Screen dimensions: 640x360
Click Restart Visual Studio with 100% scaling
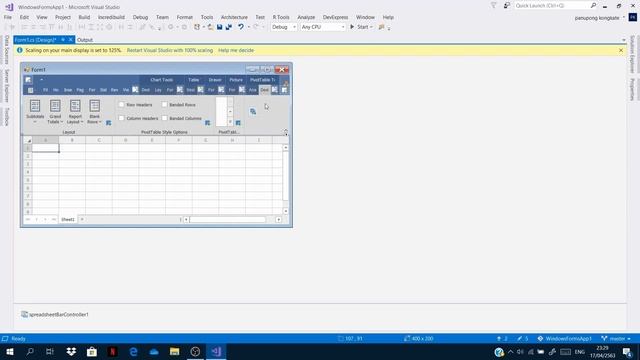coord(170,50)
